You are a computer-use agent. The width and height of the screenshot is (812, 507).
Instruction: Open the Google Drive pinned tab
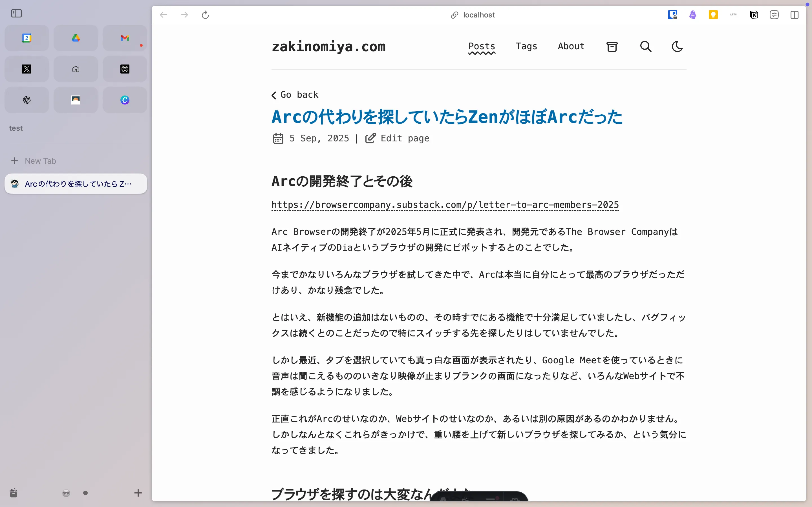tap(76, 38)
